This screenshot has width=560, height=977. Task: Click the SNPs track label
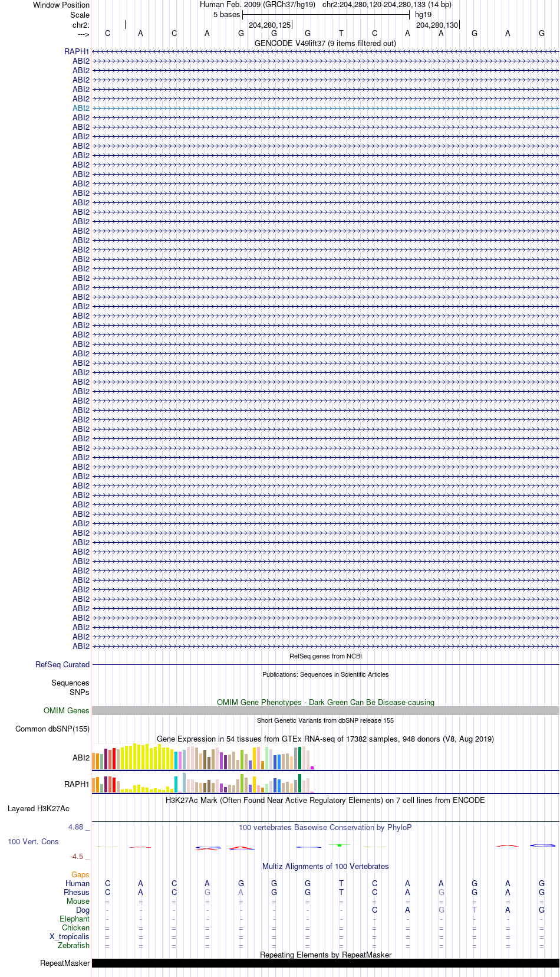click(x=80, y=692)
